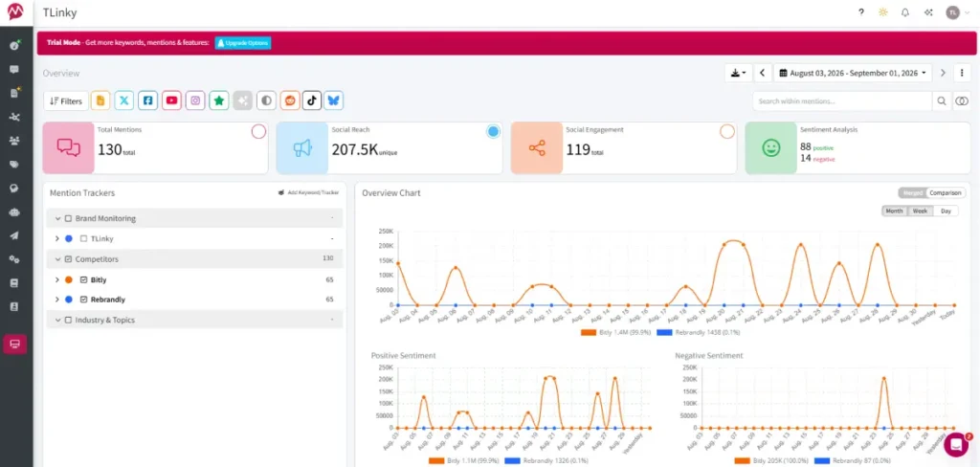This screenshot has width=980, height=467.
Task: Click the orange Bitly color dot
Action: 69,280
